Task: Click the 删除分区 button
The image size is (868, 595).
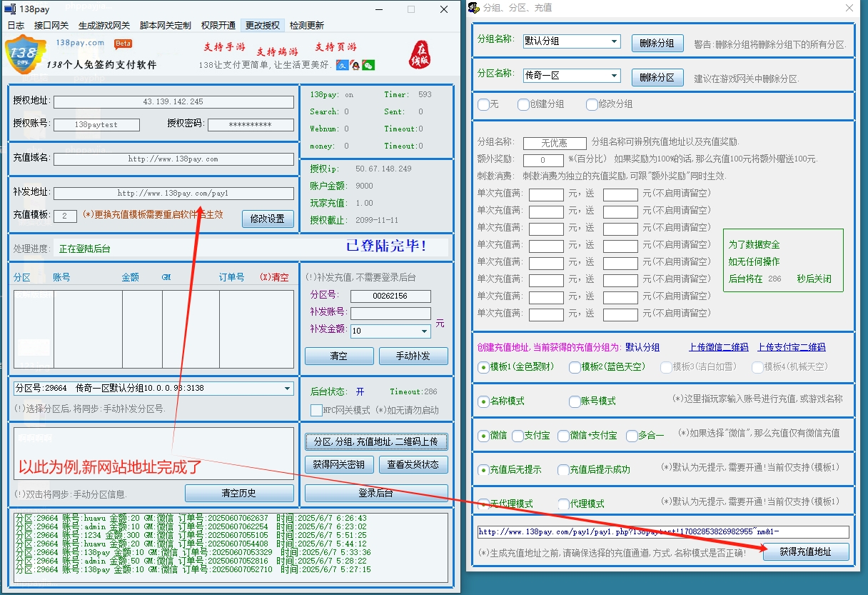Action: pos(657,77)
